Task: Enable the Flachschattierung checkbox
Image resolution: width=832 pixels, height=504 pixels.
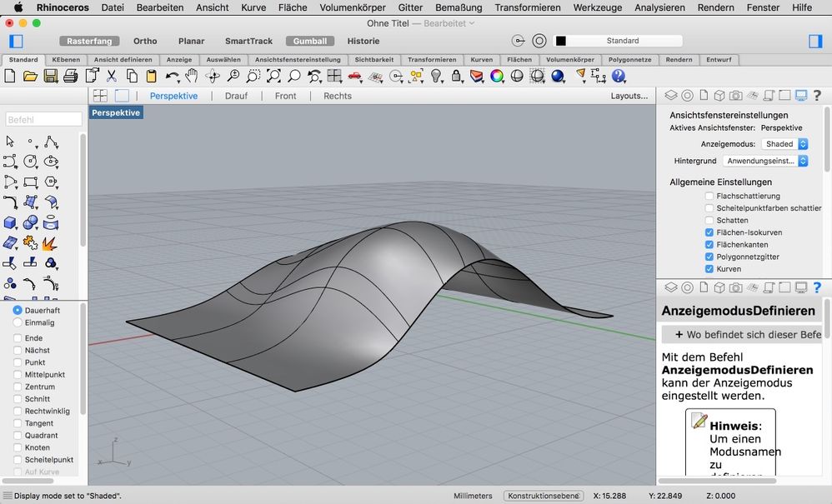Action: [709, 196]
